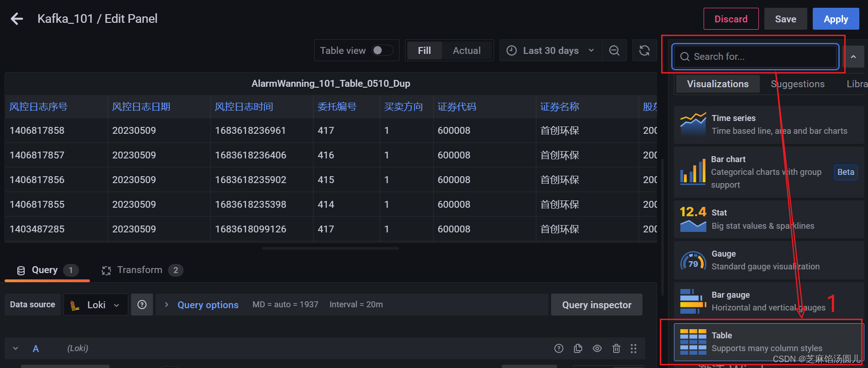Go back using the arrow icon
The image size is (868, 368).
tap(17, 19)
